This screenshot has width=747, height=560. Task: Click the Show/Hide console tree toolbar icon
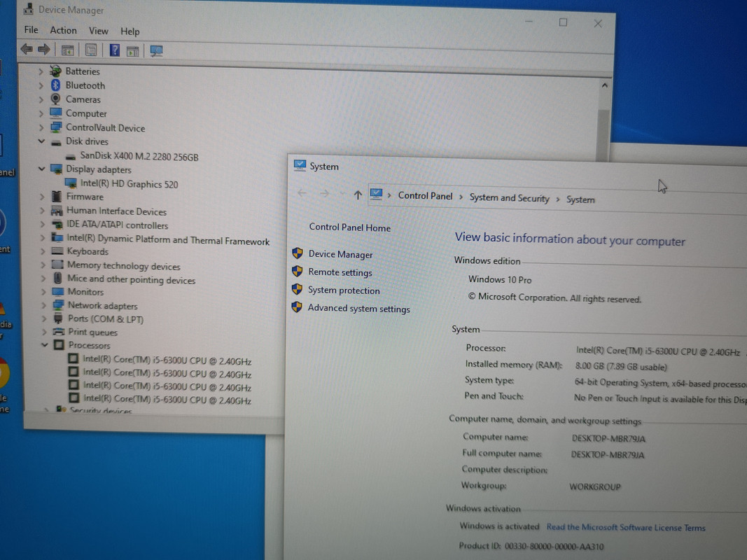pos(68,50)
